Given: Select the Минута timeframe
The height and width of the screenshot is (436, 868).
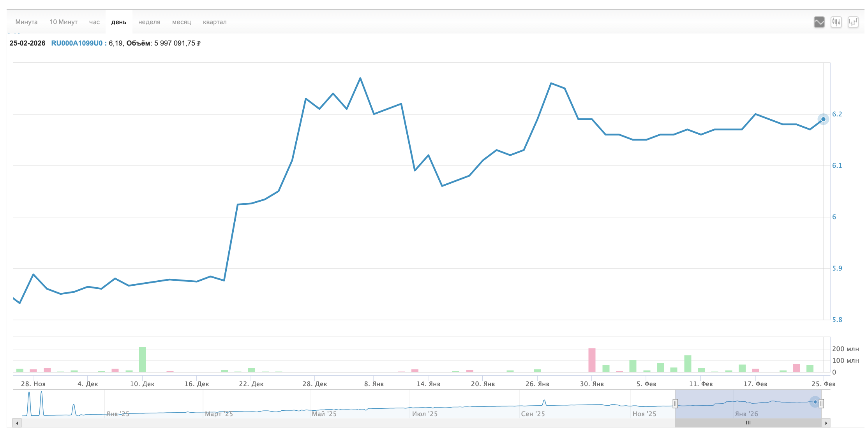Looking at the screenshot, I should click(26, 22).
